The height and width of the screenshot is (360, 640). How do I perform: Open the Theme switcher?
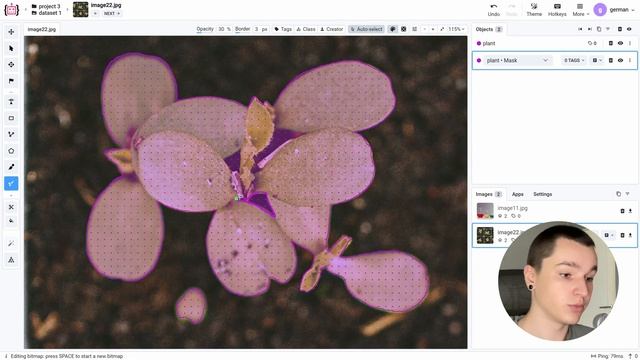pyautogui.click(x=534, y=9)
